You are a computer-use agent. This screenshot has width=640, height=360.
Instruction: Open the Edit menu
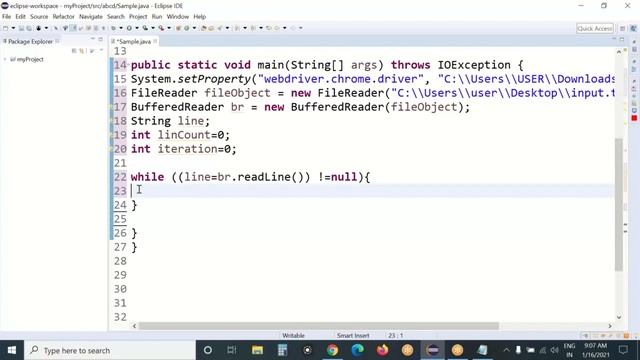coord(20,17)
